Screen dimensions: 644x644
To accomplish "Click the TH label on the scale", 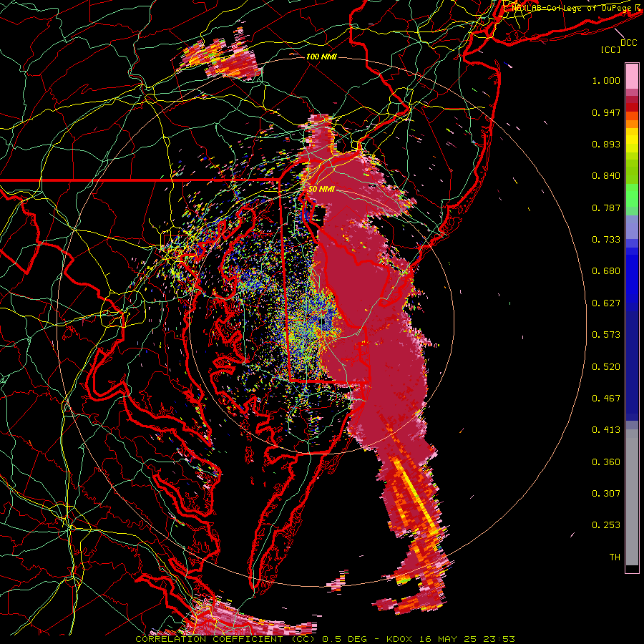I will point(615,557).
